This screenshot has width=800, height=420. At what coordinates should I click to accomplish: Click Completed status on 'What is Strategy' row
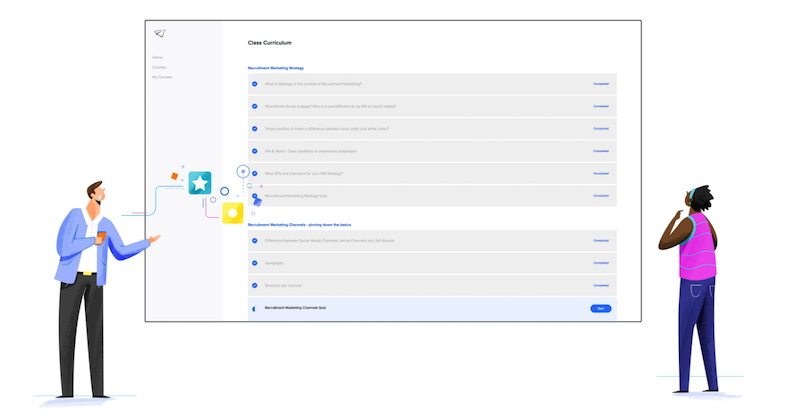point(600,84)
